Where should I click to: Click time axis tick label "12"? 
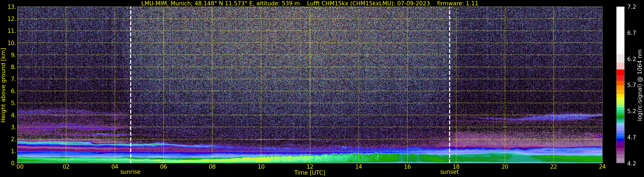pyautogui.click(x=310, y=167)
